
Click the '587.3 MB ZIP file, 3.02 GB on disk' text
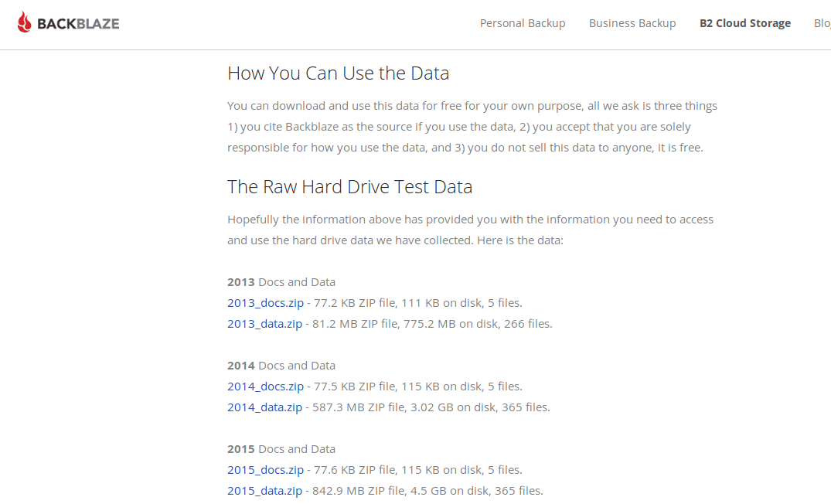click(404, 407)
